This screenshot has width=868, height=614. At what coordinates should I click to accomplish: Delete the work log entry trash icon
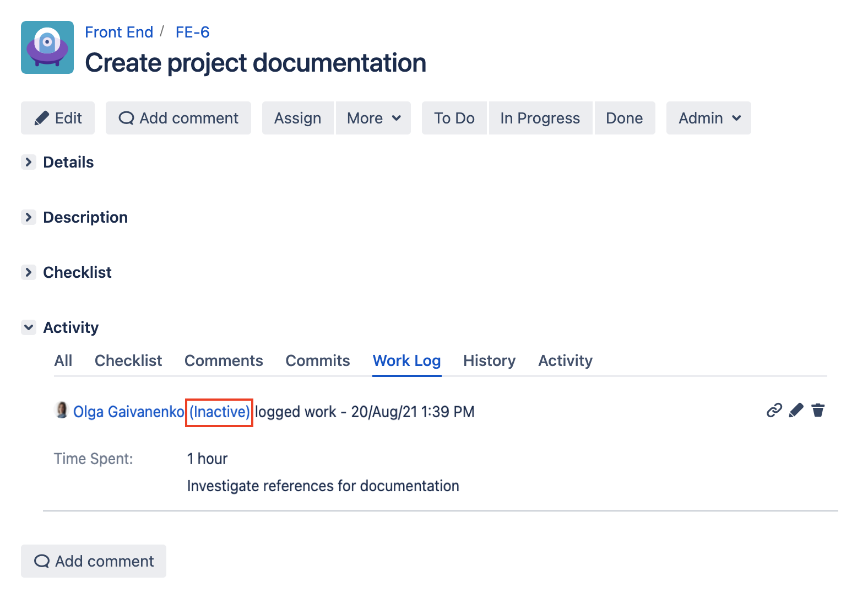818,411
